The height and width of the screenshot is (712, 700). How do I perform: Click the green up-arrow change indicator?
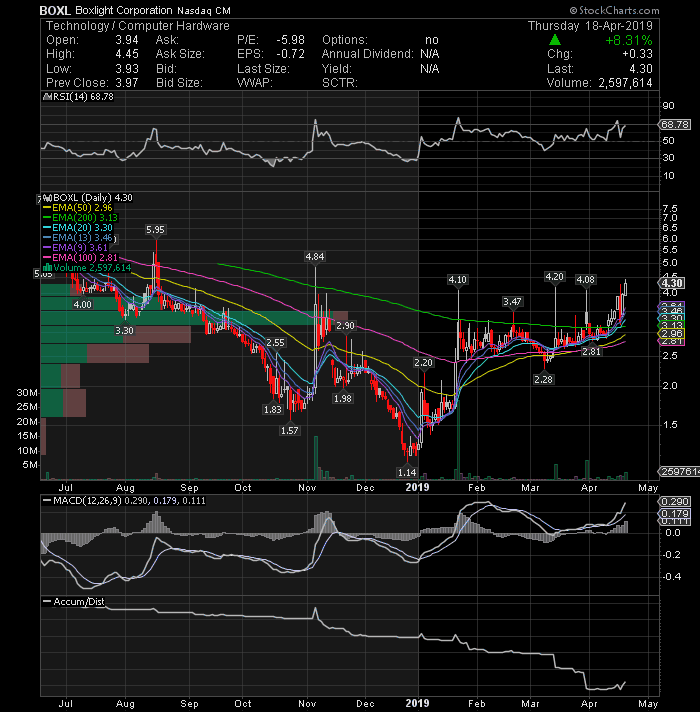555,40
